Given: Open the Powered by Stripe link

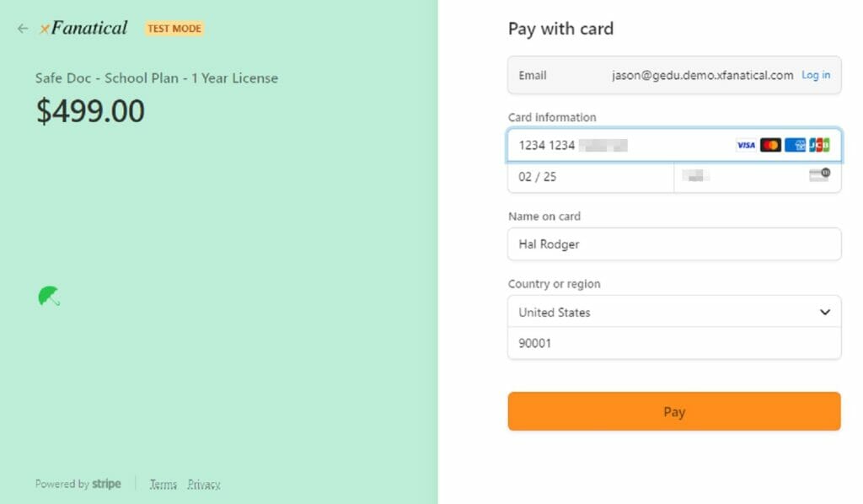Looking at the screenshot, I should (x=78, y=484).
